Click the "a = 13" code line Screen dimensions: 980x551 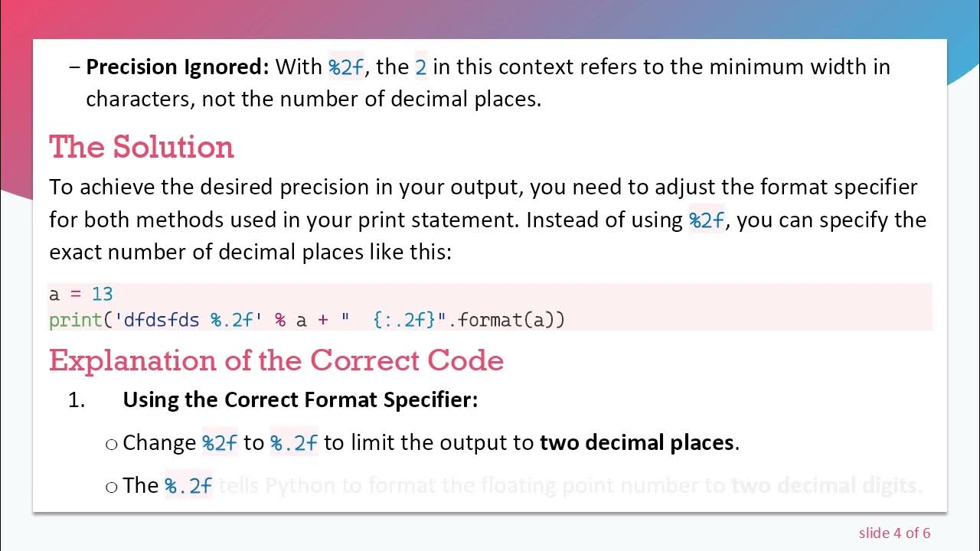pos(80,294)
